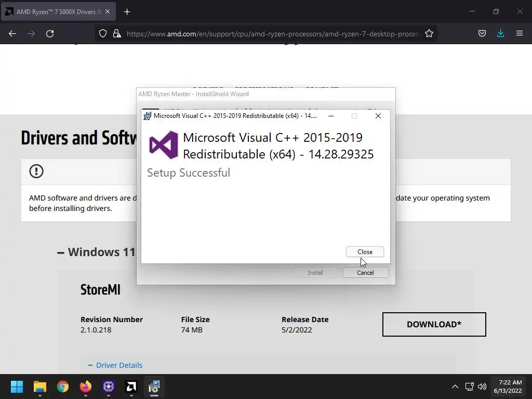Go back in the Firefox browser
The height and width of the screenshot is (399, 532).
[12, 34]
